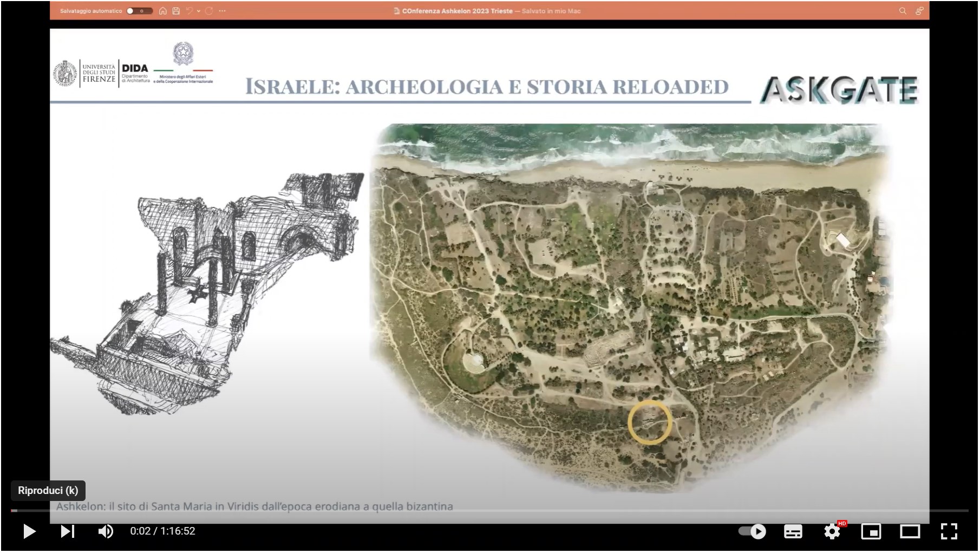The image size is (980, 553).
Task: Click the church sketch drawing on slide
Action: tap(207, 294)
